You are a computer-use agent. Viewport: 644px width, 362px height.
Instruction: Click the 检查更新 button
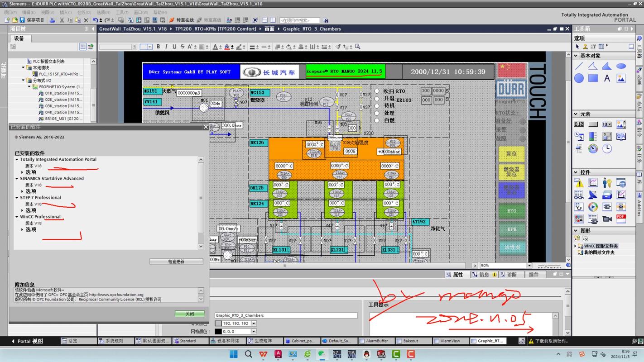point(176,262)
